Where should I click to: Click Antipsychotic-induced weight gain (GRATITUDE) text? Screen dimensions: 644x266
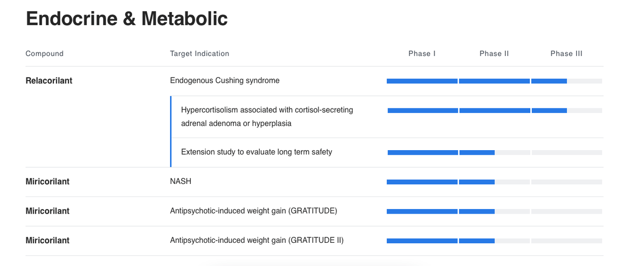254,211
